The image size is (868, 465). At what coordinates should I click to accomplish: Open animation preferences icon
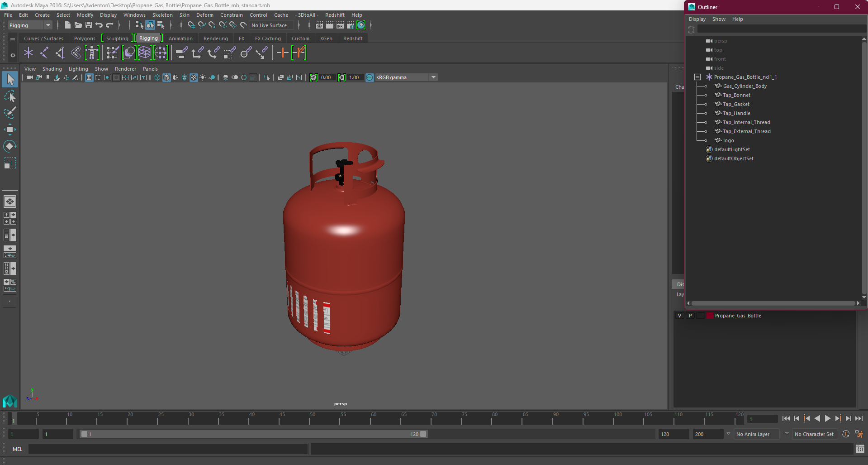click(x=859, y=434)
